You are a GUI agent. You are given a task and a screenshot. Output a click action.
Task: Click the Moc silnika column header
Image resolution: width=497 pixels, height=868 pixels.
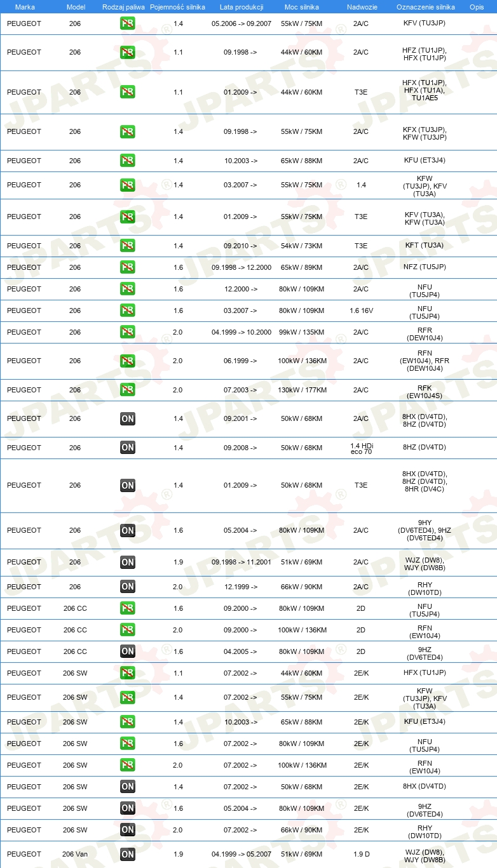tap(302, 7)
